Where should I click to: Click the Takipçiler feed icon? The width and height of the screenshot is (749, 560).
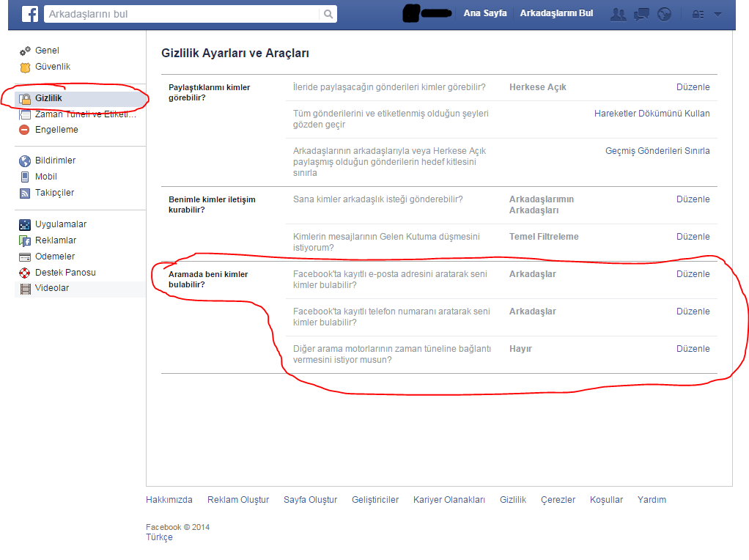[x=25, y=193]
